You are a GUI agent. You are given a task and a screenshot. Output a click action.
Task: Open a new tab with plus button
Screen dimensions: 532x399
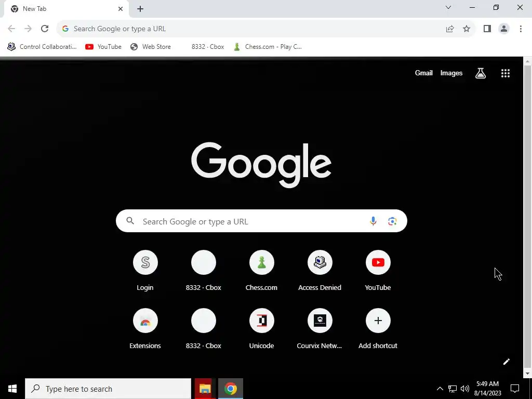tap(140, 9)
